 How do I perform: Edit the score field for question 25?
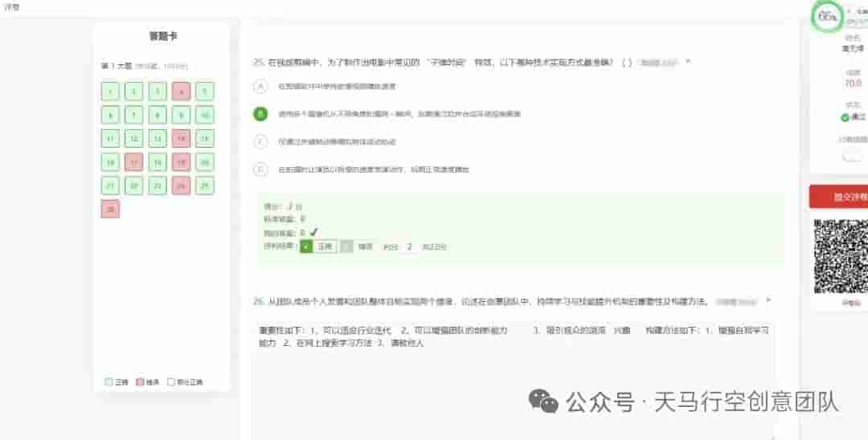click(409, 246)
